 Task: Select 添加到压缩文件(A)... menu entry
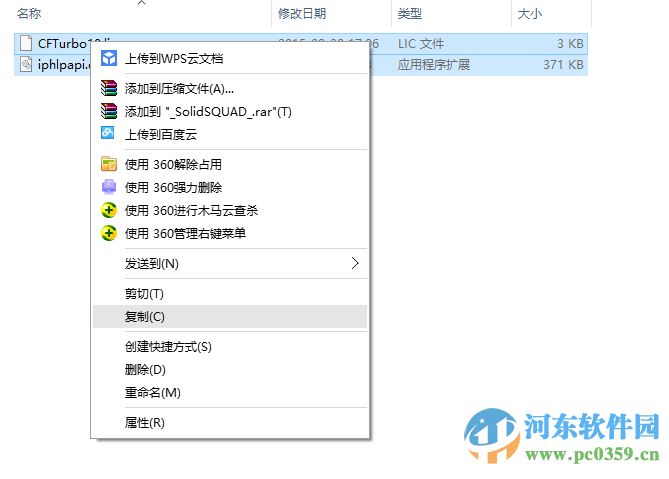230,88
